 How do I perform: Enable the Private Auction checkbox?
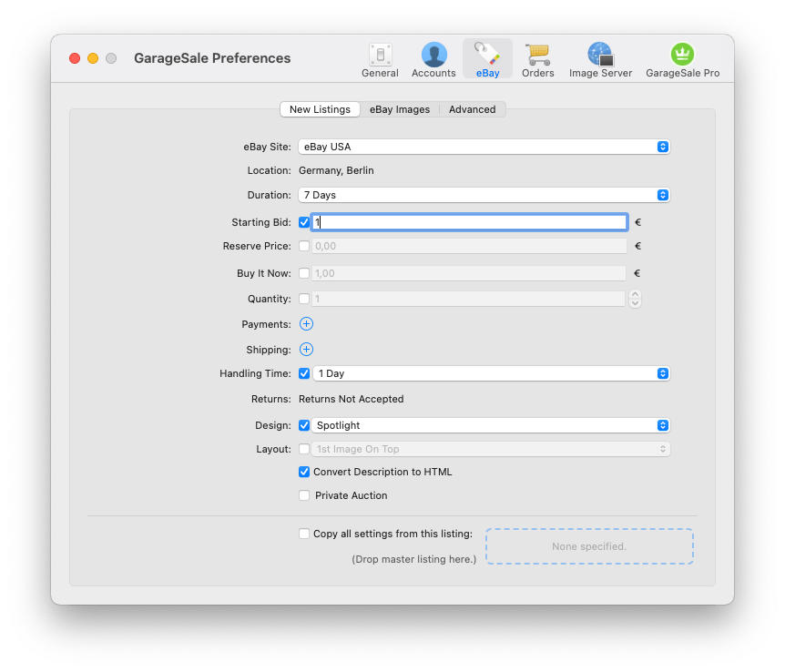point(304,495)
